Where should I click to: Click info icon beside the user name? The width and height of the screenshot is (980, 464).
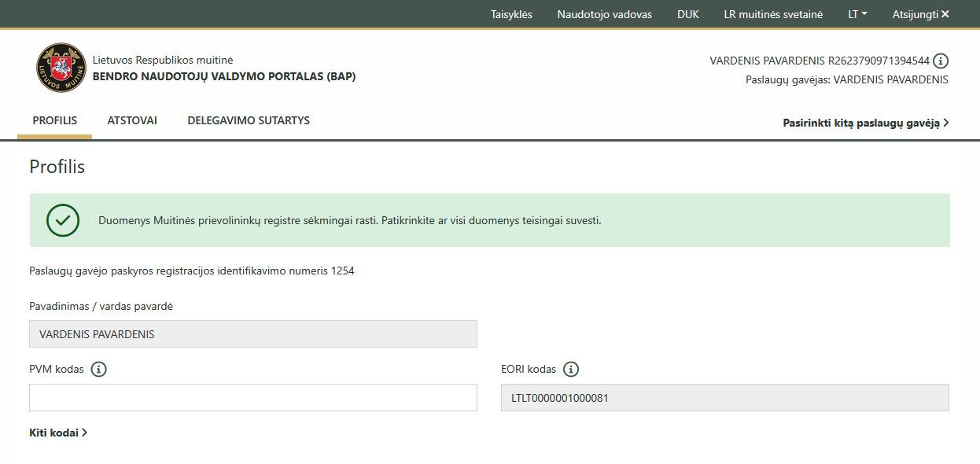pos(941,61)
